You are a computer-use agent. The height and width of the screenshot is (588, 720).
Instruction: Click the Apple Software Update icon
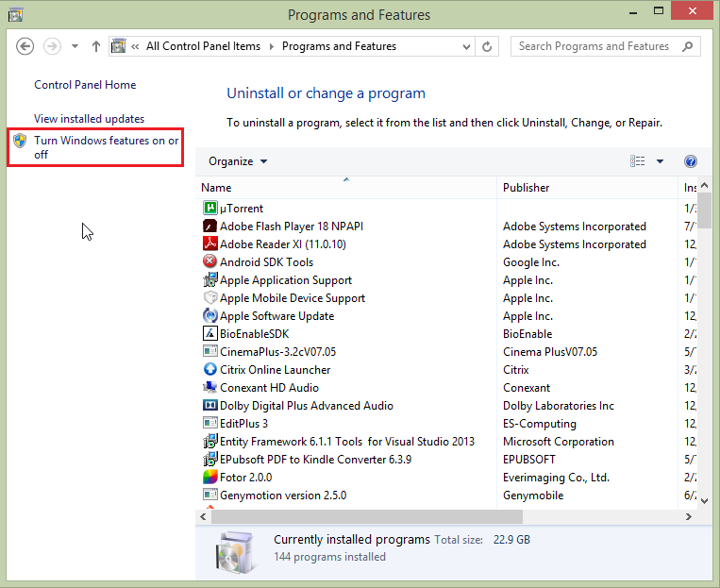209,315
